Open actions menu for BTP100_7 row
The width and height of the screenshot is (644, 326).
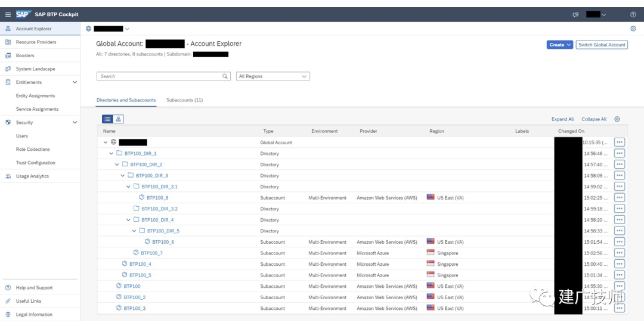click(620, 253)
